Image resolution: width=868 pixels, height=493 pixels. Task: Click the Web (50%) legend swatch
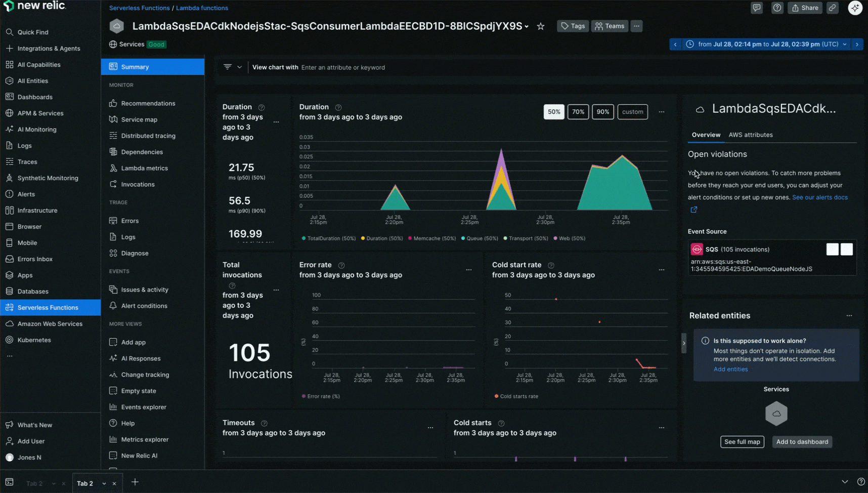(x=556, y=238)
